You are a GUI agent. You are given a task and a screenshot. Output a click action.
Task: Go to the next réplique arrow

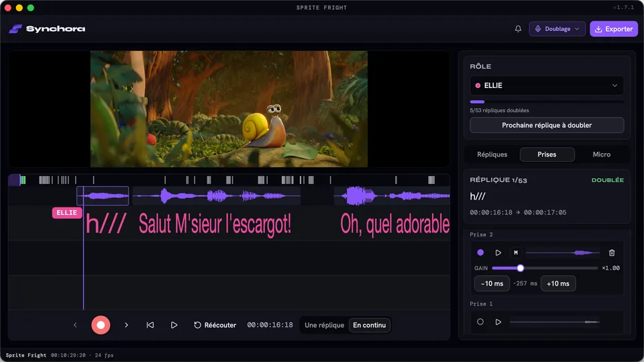126,325
